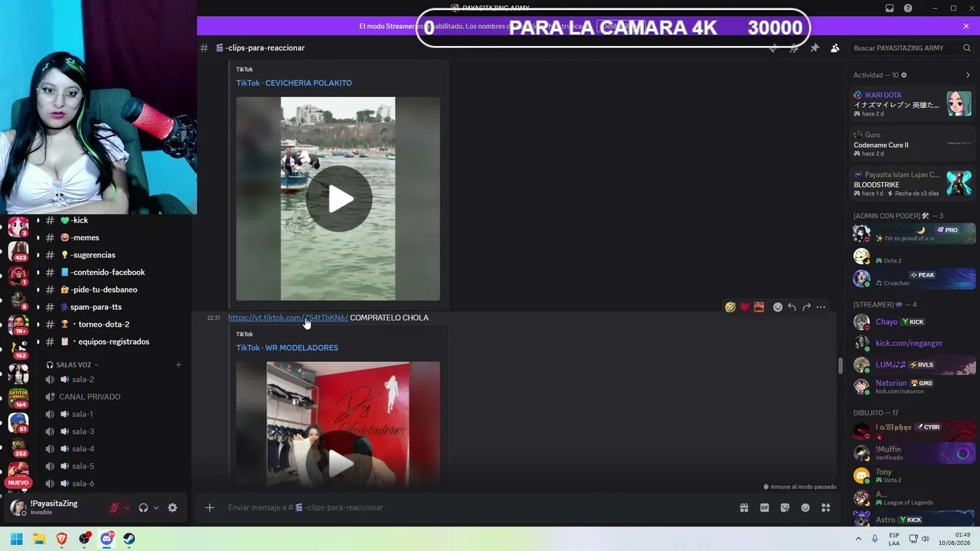Select member !Muffin in member list
This screenshot has width=980, height=551.
(x=913, y=453)
